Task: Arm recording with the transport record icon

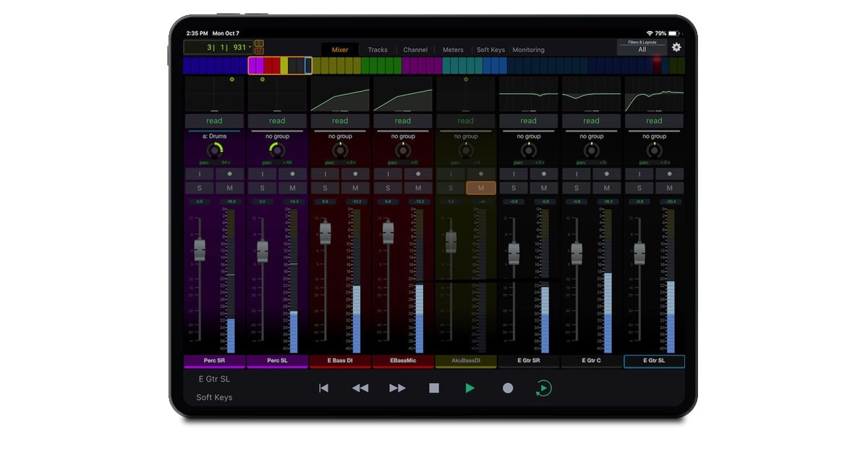Action: tap(508, 388)
